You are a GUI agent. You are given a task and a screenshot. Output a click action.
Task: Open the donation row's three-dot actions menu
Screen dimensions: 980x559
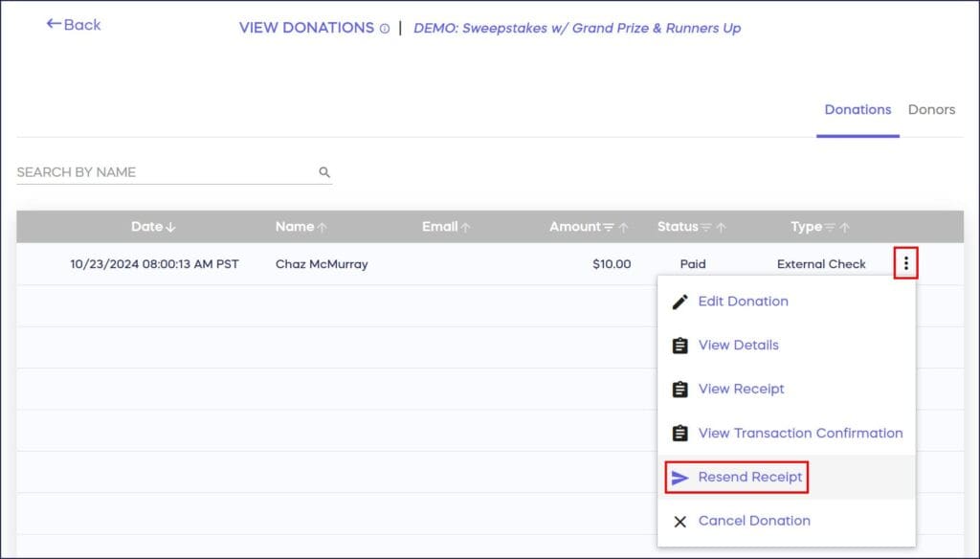tap(904, 263)
